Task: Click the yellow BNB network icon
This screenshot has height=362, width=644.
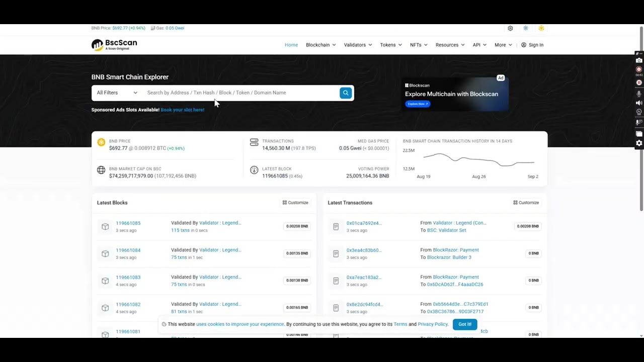Action: point(541,28)
